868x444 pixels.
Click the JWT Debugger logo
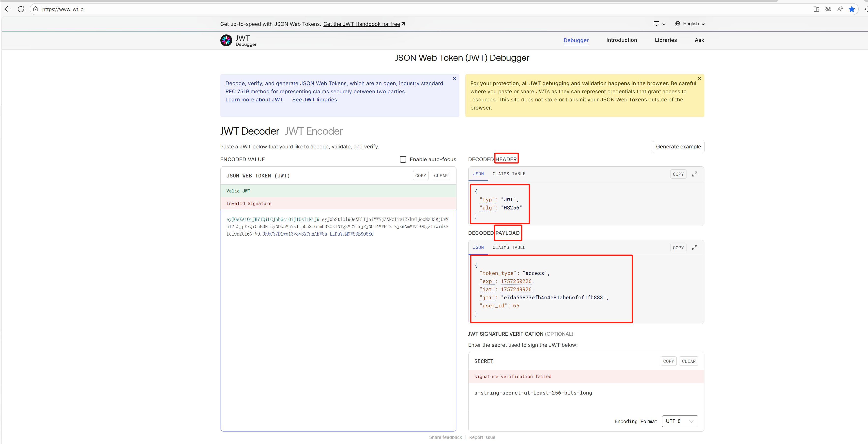click(238, 40)
